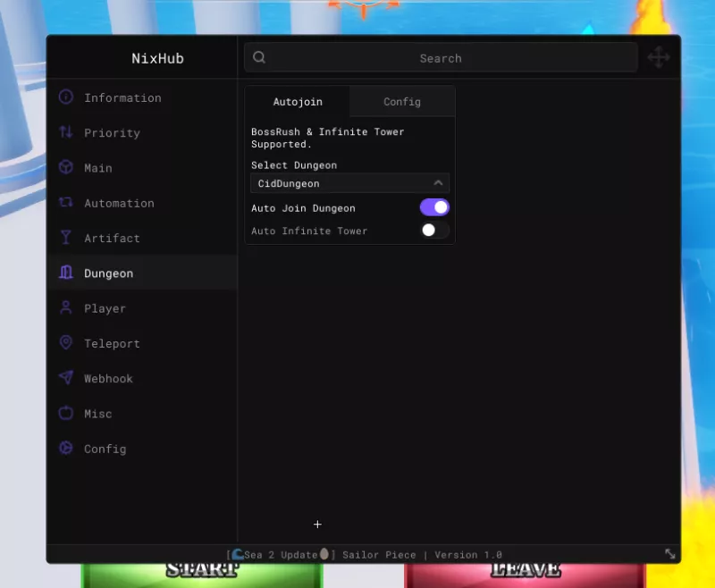The width and height of the screenshot is (715, 588).
Task: Click the Information sidebar icon
Action: [65, 97]
